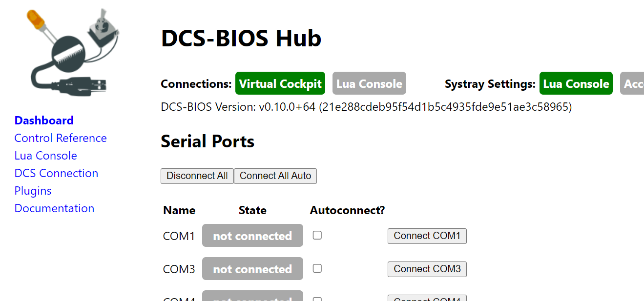The width and height of the screenshot is (644, 301).
Task: Enable autoconnect checkbox for COM1
Action: pos(317,235)
